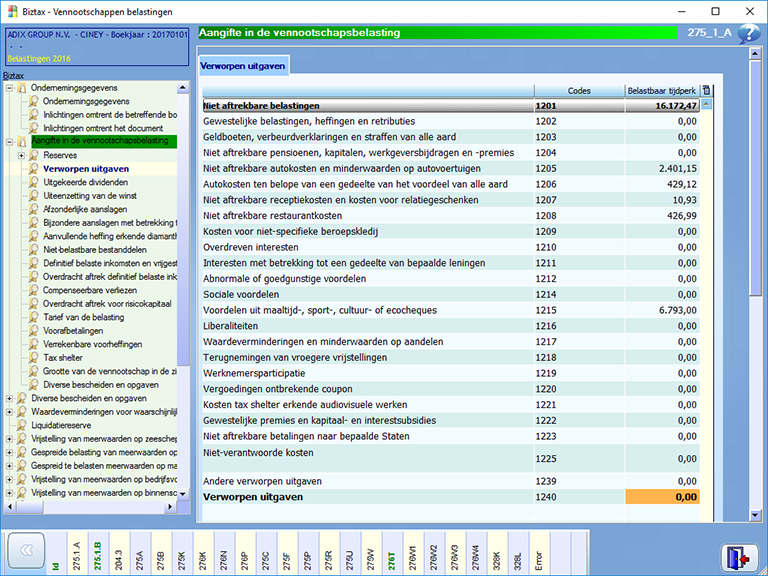Click the table's small up scroll arrow
Image resolution: width=768 pixels, height=576 pixels.
(706, 104)
